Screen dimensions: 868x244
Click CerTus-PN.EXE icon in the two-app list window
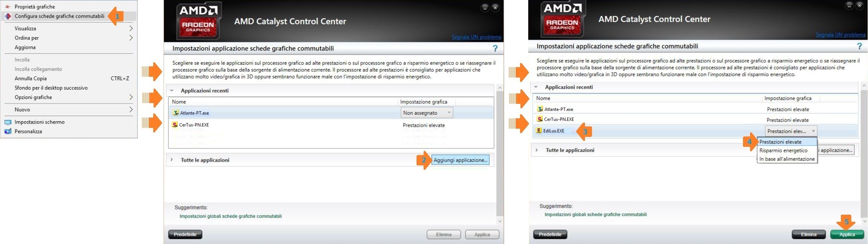(x=175, y=125)
